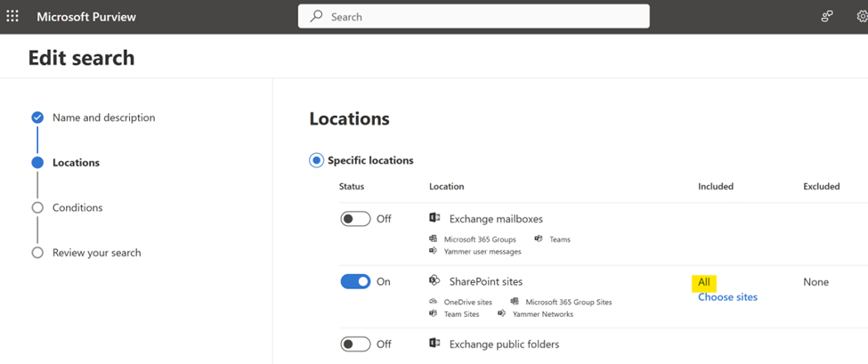
Task: Click the Name and description checkmark icon
Action: pos(37,117)
